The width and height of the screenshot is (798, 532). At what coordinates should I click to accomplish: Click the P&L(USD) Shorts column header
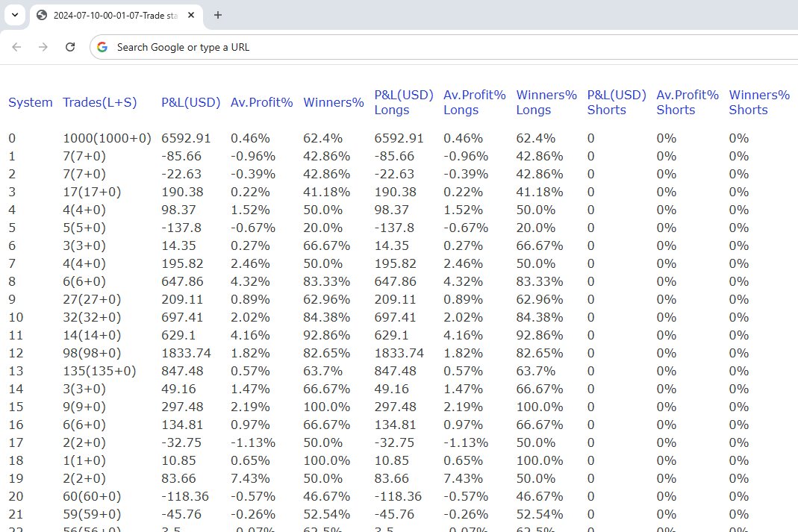click(617, 102)
